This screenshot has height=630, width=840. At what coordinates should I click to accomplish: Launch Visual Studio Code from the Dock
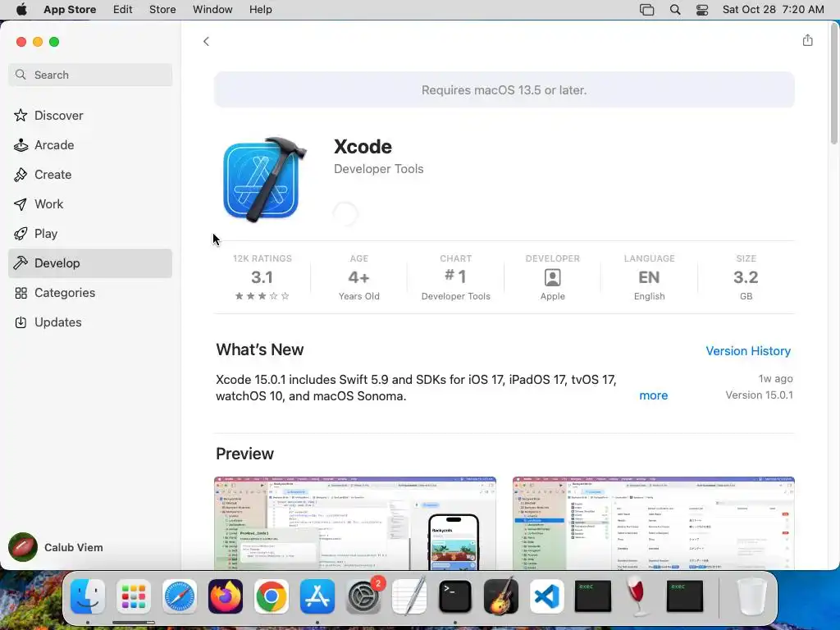[x=547, y=596]
